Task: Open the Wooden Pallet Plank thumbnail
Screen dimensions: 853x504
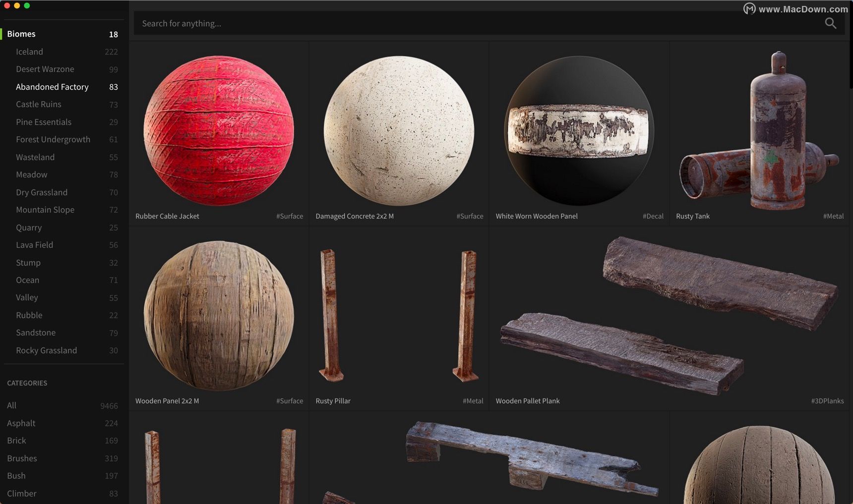Action: (669, 316)
